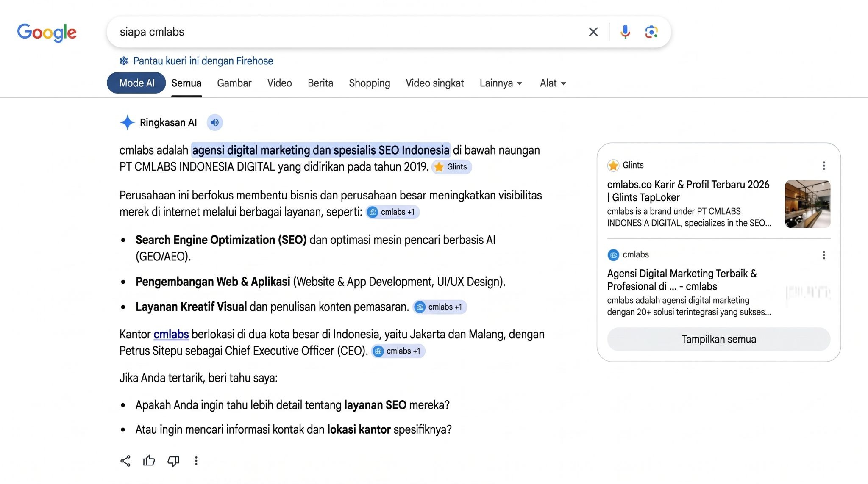Clear the search query with X
The image size is (868, 484).
pos(593,32)
